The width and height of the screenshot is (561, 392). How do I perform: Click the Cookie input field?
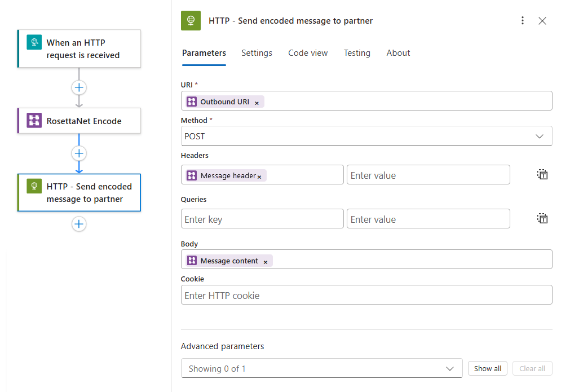pyautogui.click(x=366, y=295)
